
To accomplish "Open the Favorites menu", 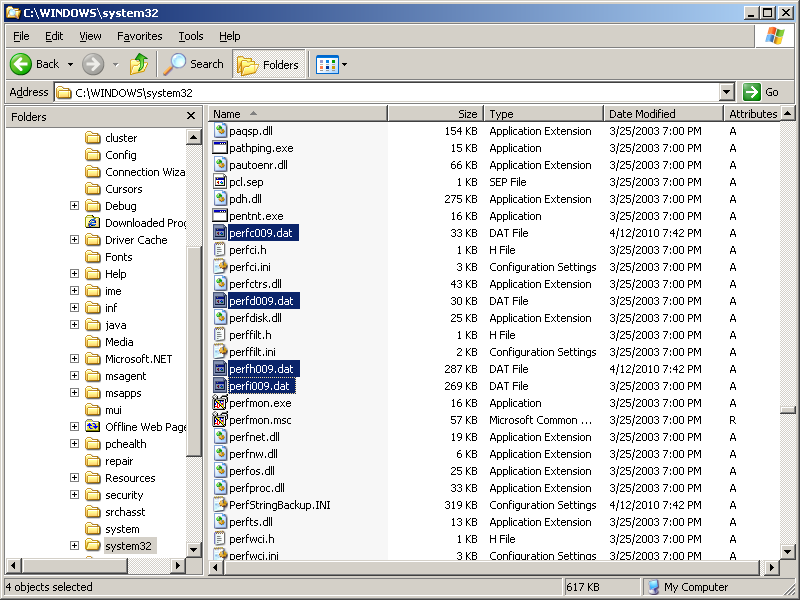I will pos(139,36).
